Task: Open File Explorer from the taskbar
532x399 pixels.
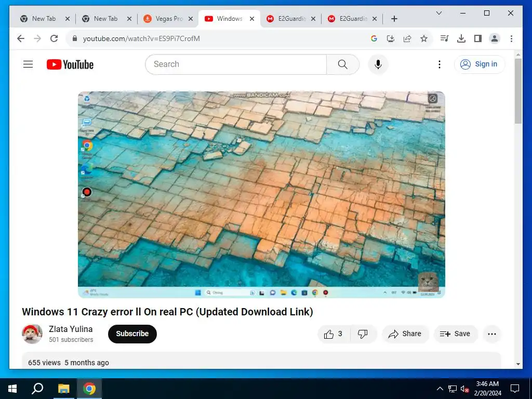Action: (63, 389)
